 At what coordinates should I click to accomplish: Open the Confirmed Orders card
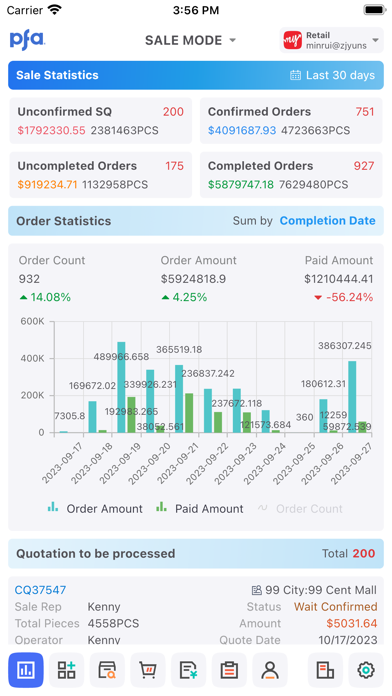point(291,121)
